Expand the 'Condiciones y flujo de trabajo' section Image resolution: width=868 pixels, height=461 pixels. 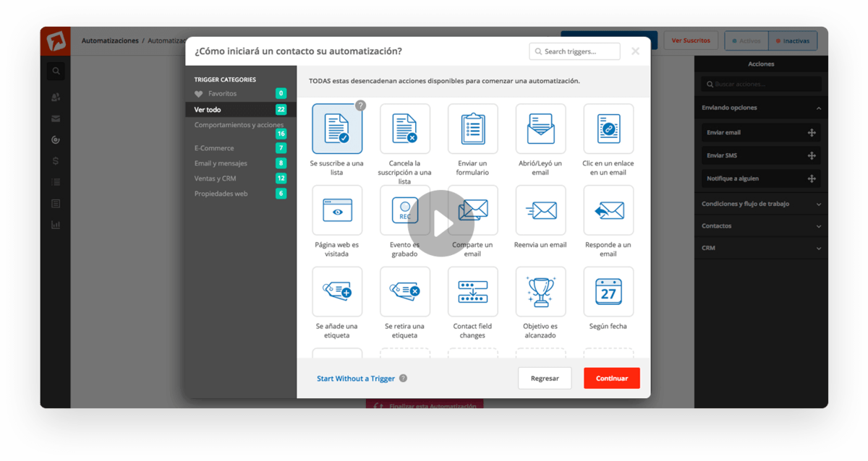pos(761,204)
